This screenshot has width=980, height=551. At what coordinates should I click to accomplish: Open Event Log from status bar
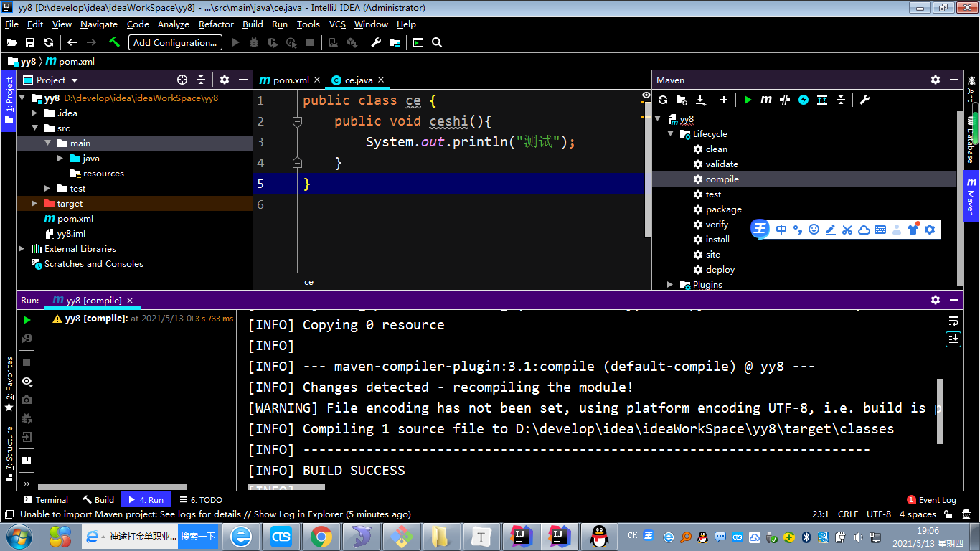click(931, 500)
